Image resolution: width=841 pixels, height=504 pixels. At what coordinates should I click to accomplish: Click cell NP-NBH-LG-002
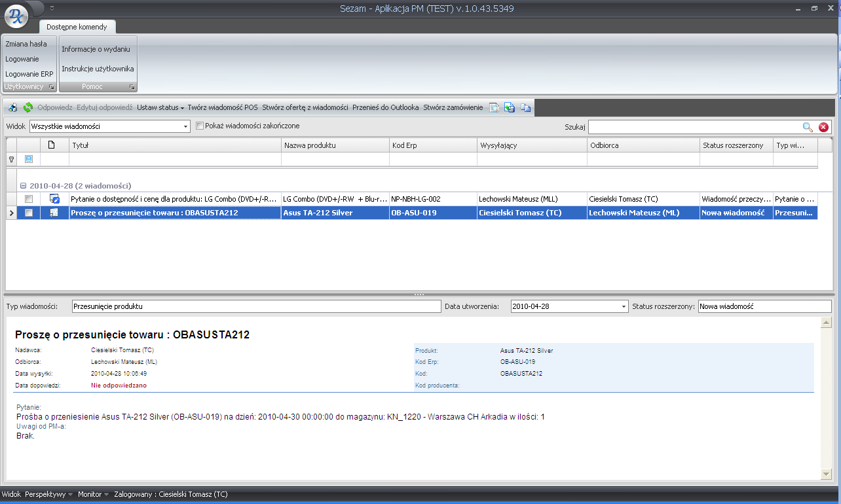pos(433,198)
